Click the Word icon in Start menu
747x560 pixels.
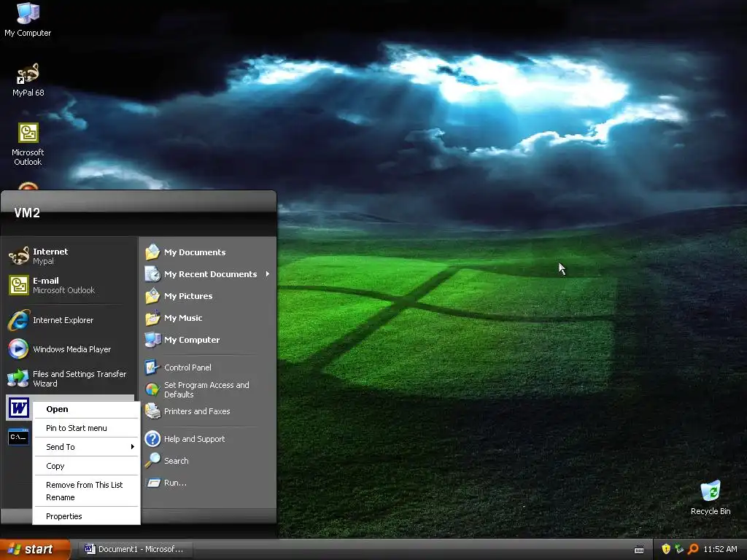coord(18,408)
